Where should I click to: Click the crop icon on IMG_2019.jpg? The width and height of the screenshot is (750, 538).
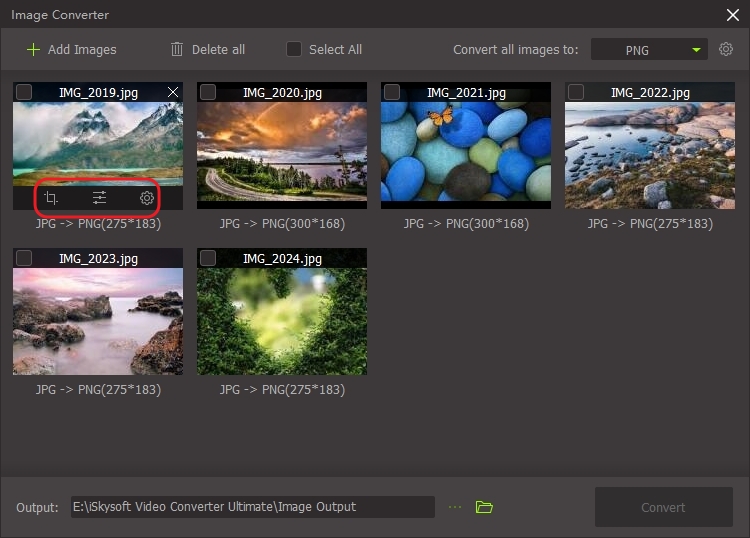click(x=51, y=198)
